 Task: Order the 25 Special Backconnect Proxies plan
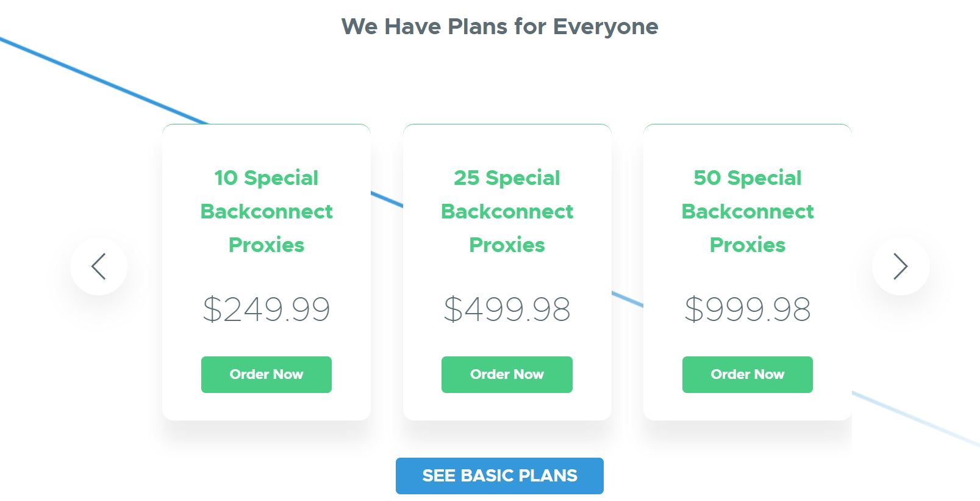coord(507,375)
